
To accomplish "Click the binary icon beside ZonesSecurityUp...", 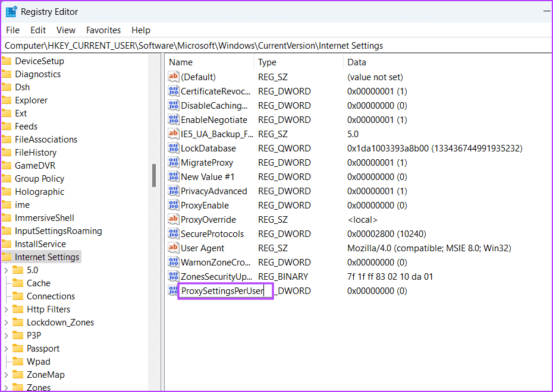I will 173,276.
